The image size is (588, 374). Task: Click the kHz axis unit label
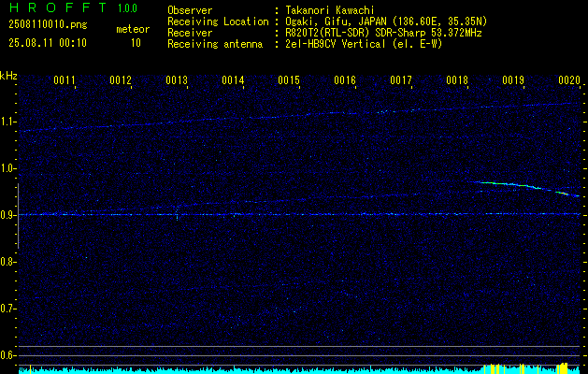tap(8, 76)
